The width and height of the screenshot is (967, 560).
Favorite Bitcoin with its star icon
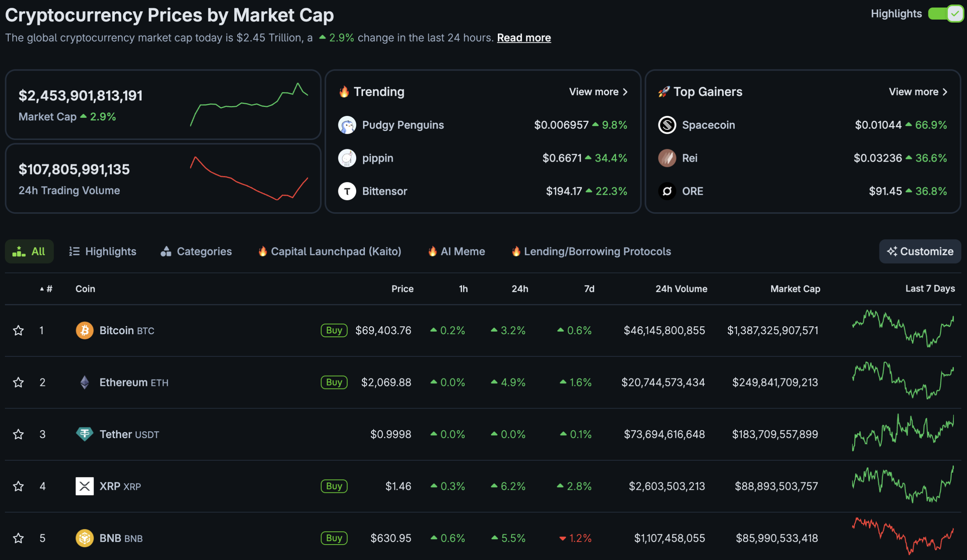[x=18, y=330]
